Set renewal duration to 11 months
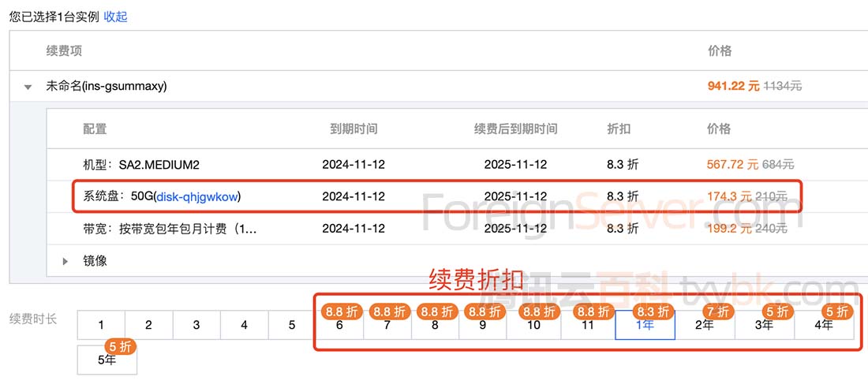 pyautogui.click(x=587, y=325)
